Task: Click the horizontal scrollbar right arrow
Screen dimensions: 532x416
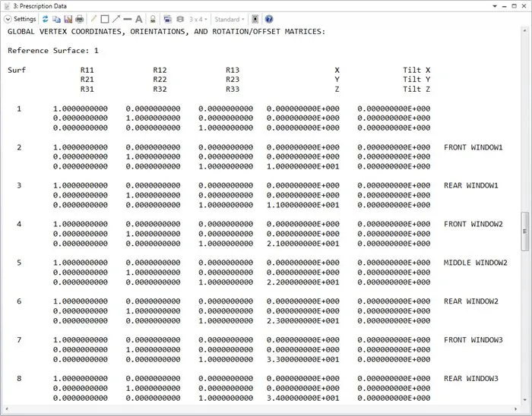Action: (516, 409)
